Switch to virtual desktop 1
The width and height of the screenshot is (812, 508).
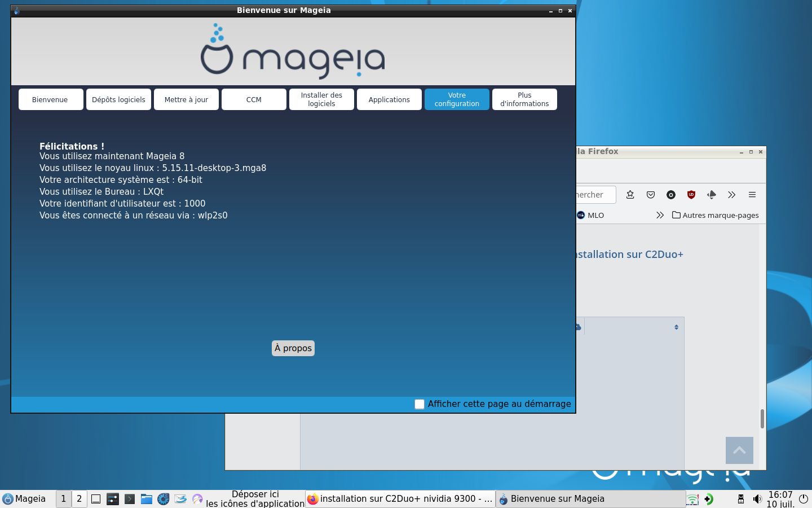63,499
